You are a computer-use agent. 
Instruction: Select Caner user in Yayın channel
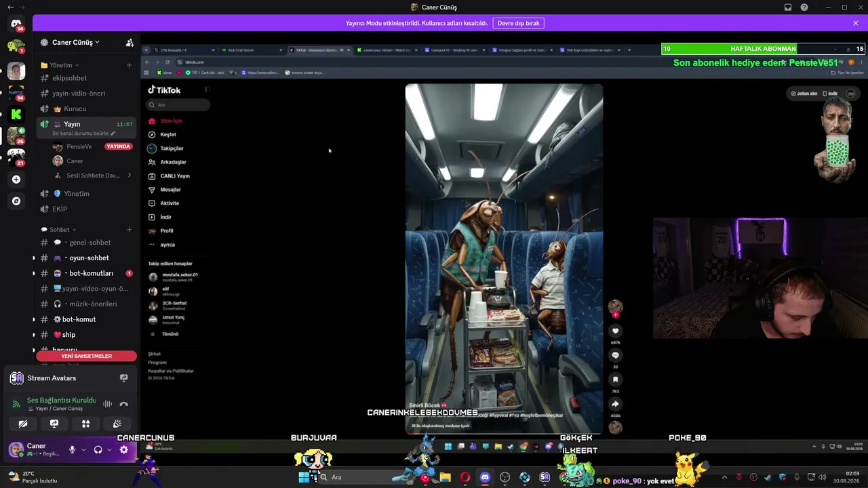(94, 161)
